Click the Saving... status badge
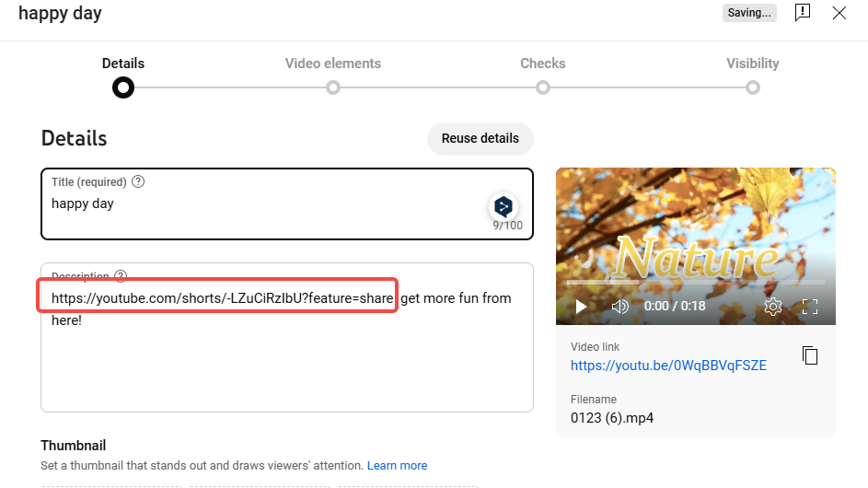Viewport: 868px width, 488px height. 749,13
